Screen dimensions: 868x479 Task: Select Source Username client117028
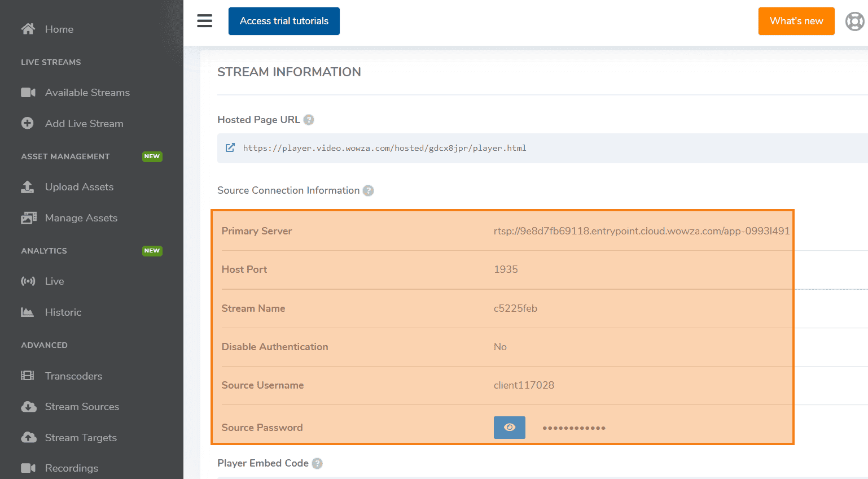[x=524, y=385]
